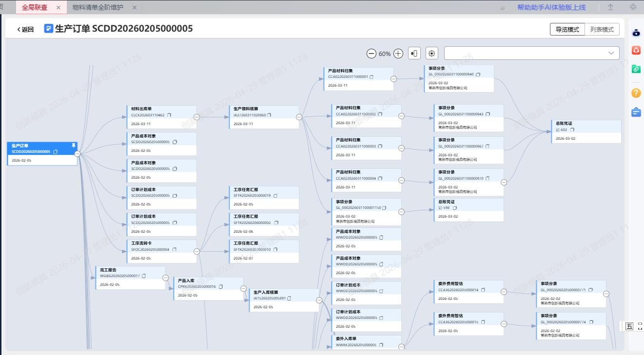Switch to the 物料清单全阶维护 tab
Screen dimensions: 644x355
[98, 7]
